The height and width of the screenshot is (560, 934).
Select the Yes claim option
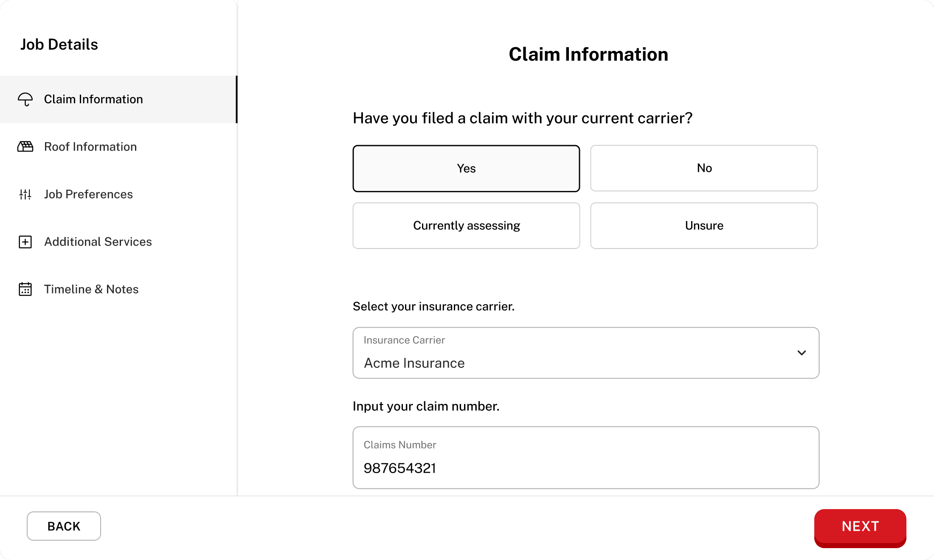point(466,168)
